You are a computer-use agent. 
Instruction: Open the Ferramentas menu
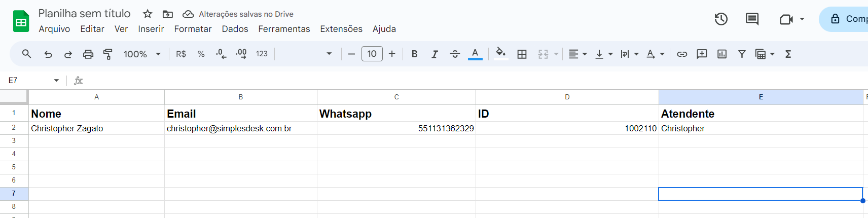pos(284,29)
